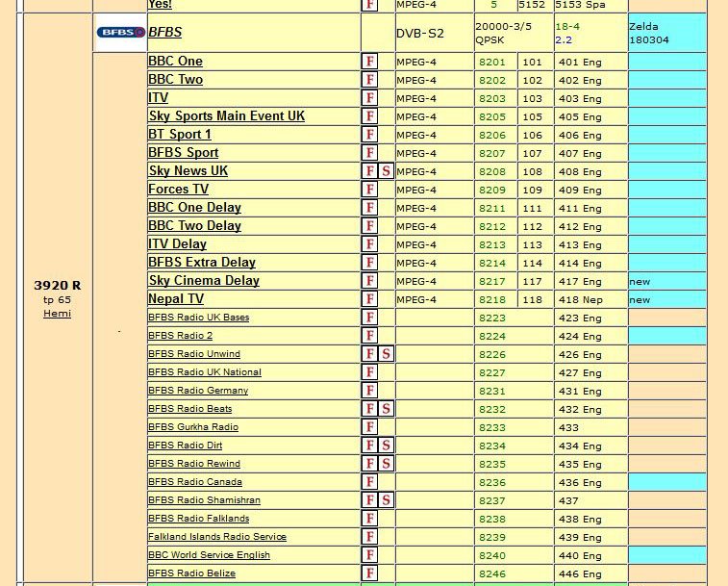Open the Sky Cinema Delay link

(204, 281)
